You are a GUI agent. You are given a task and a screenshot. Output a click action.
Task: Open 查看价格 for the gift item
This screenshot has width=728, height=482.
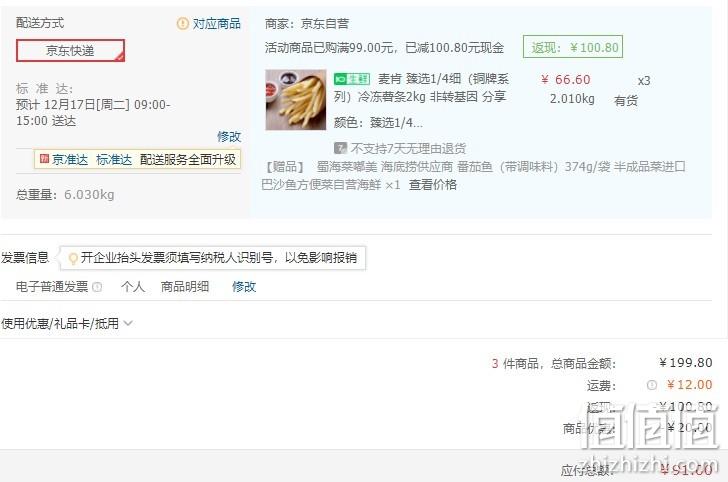(x=433, y=185)
